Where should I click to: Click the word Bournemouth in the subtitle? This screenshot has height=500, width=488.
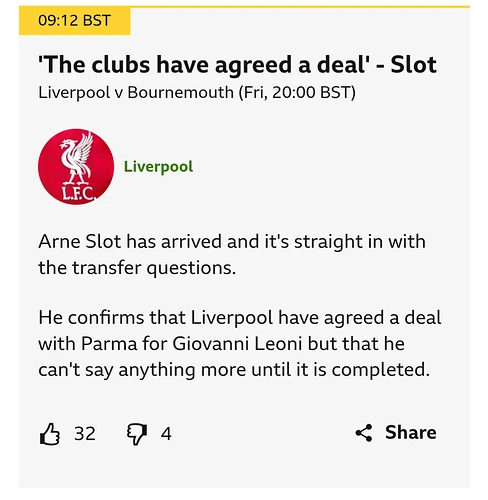pyautogui.click(x=180, y=92)
